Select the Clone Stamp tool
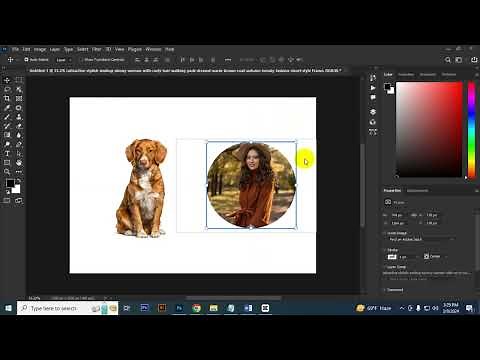This screenshot has height=360, width=480. click(19, 117)
